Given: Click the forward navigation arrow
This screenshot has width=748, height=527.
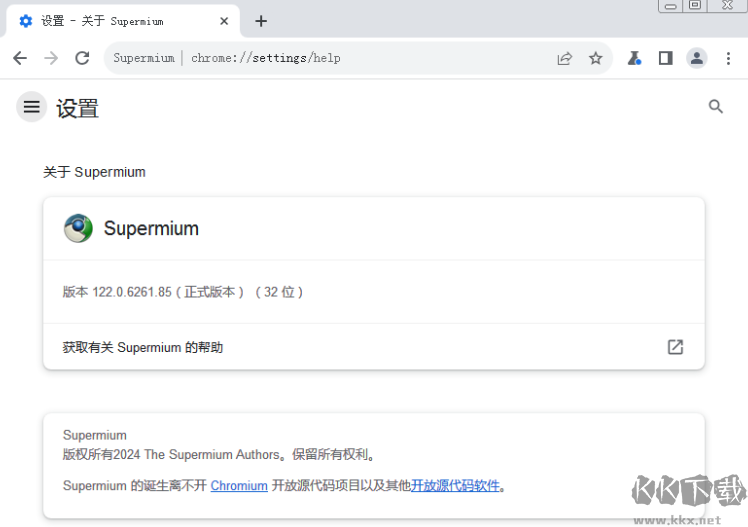Looking at the screenshot, I should point(51,58).
